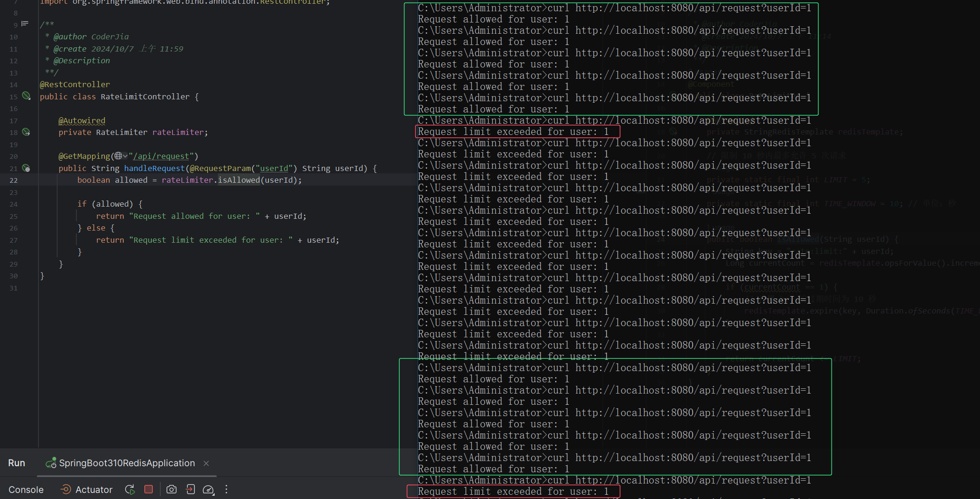
Task: Click the thread dump camera icon
Action: (x=172, y=489)
